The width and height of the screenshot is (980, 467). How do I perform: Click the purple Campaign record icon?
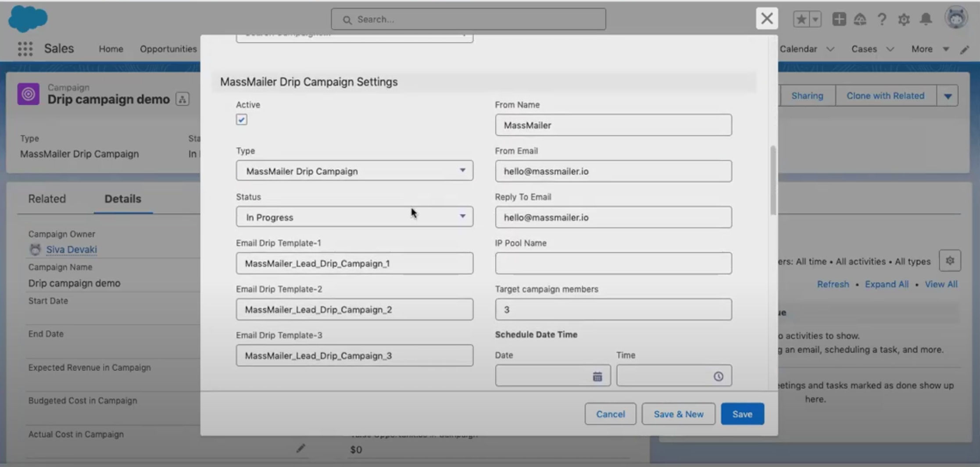pos(29,94)
